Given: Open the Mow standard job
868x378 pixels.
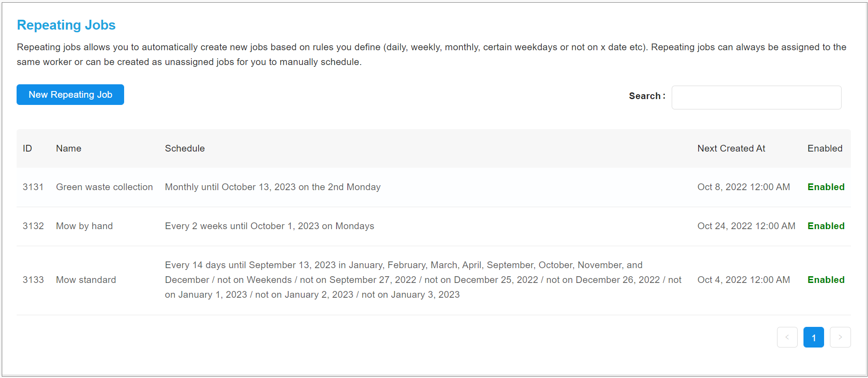Looking at the screenshot, I should [86, 280].
